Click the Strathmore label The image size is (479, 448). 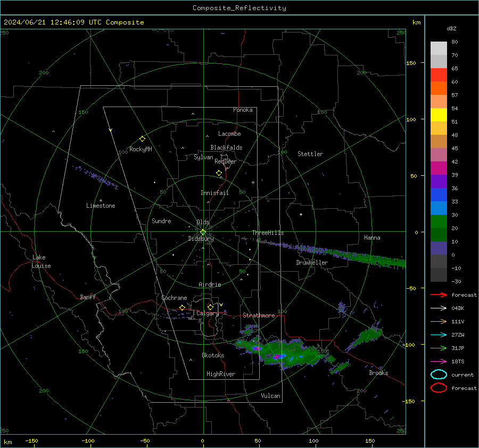tap(259, 315)
